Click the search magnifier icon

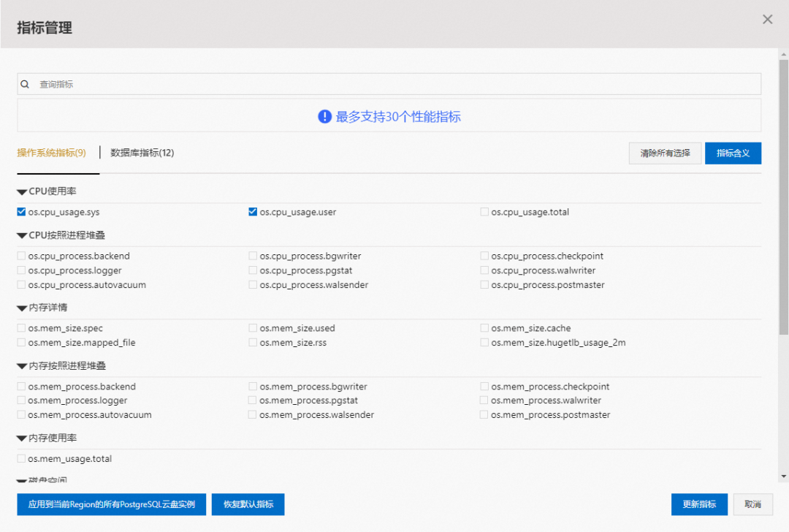[x=25, y=85]
